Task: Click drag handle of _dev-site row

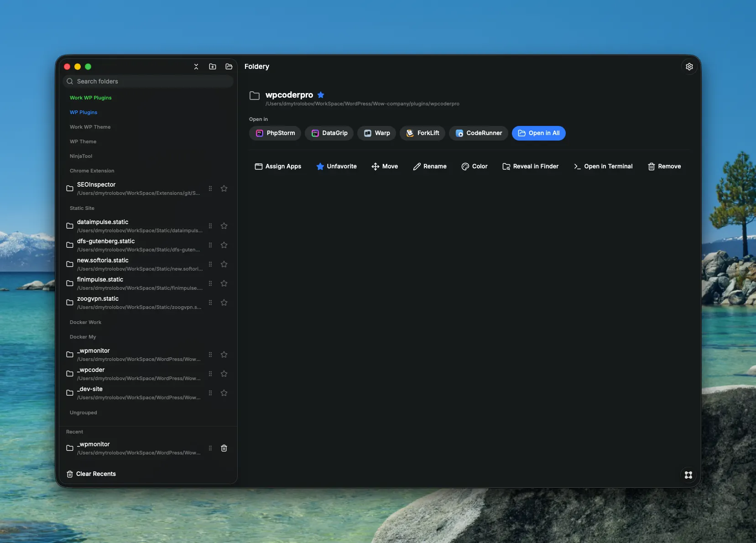Action: (210, 393)
